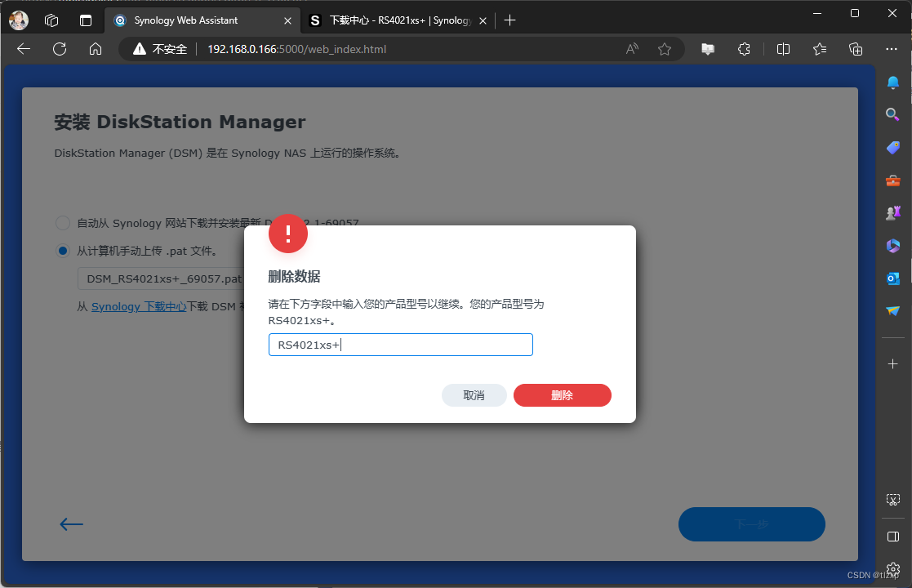Add this page to favorites star
This screenshot has width=912, height=588.
click(665, 49)
